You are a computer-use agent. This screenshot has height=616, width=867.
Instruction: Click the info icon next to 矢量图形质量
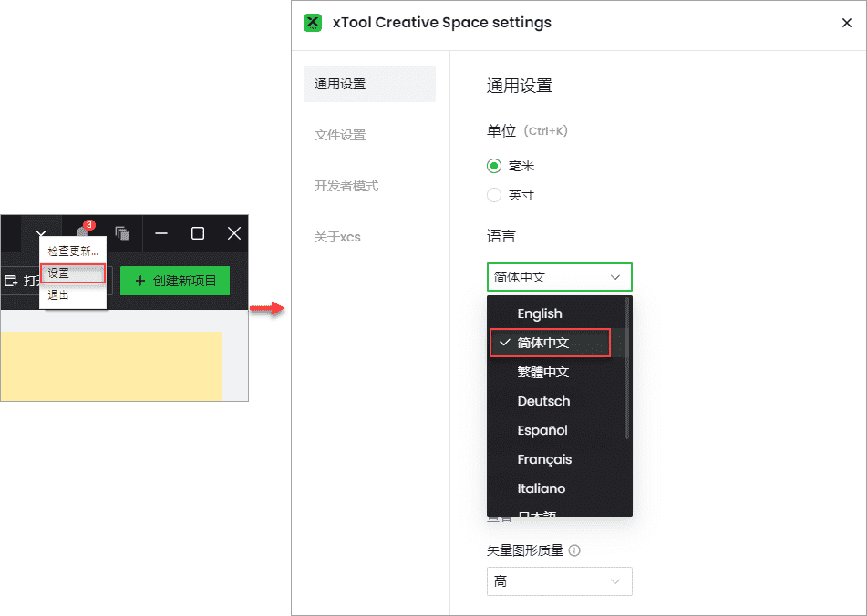574,550
